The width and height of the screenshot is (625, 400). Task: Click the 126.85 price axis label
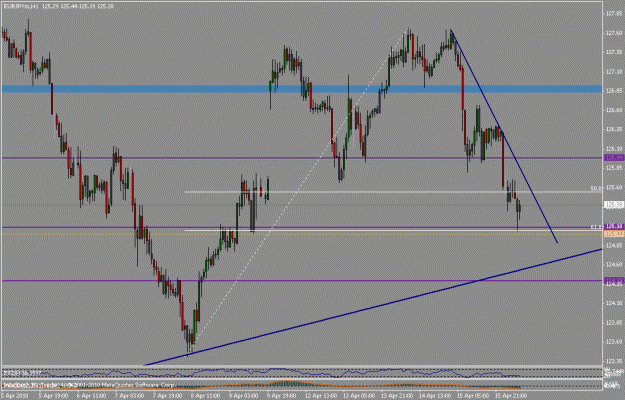614,91
